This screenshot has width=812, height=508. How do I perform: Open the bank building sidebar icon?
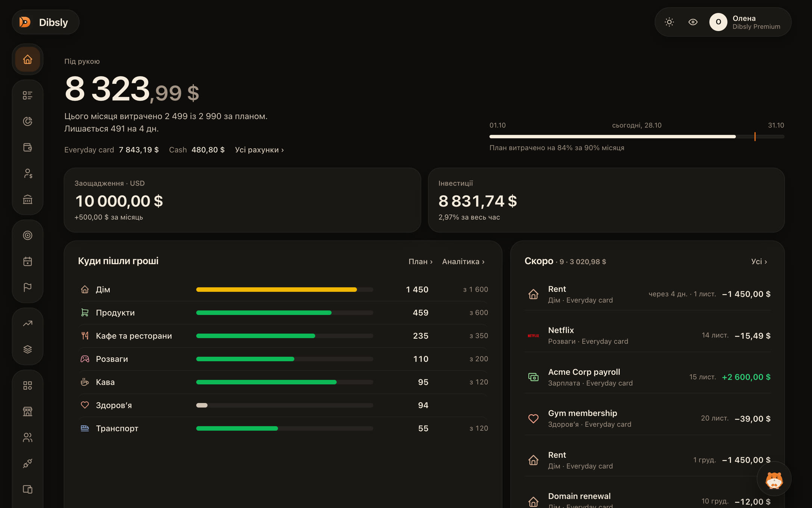click(27, 199)
